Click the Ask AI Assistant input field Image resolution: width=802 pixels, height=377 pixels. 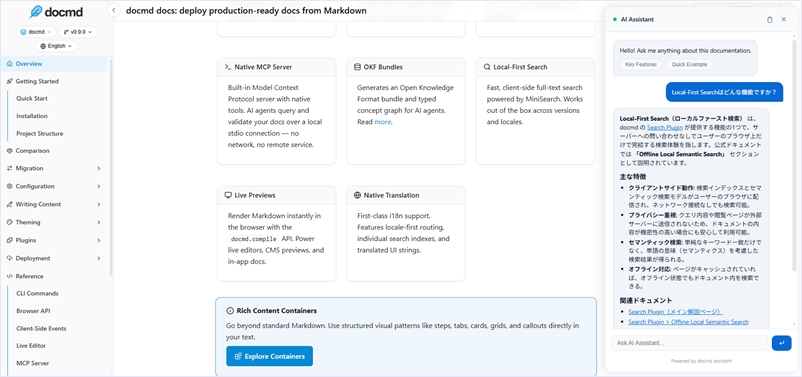coord(689,343)
